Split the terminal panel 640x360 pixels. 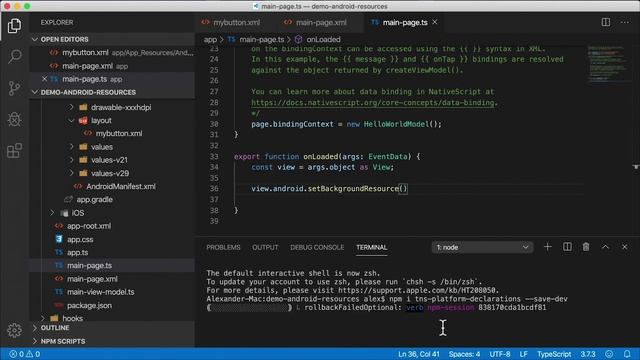pyautogui.click(x=567, y=247)
